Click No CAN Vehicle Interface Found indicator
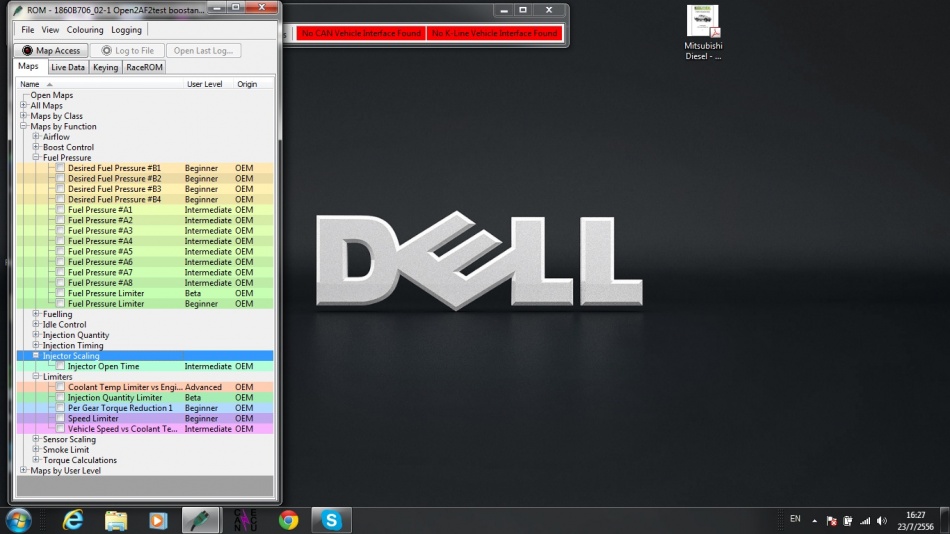This screenshot has height=534, width=950. (361, 33)
